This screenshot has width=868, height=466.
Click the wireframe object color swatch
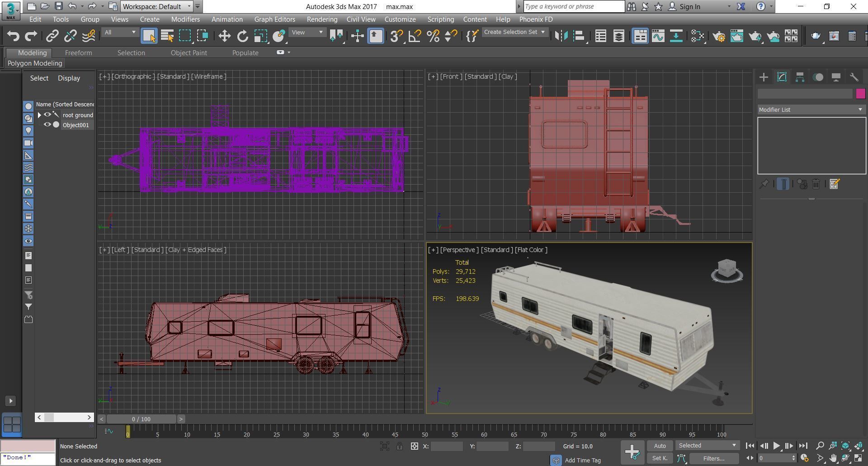(861, 93)
